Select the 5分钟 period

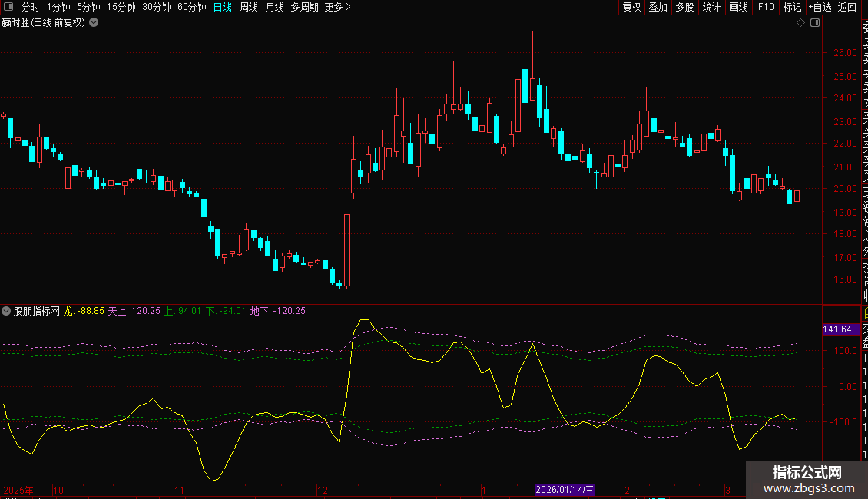89,7
